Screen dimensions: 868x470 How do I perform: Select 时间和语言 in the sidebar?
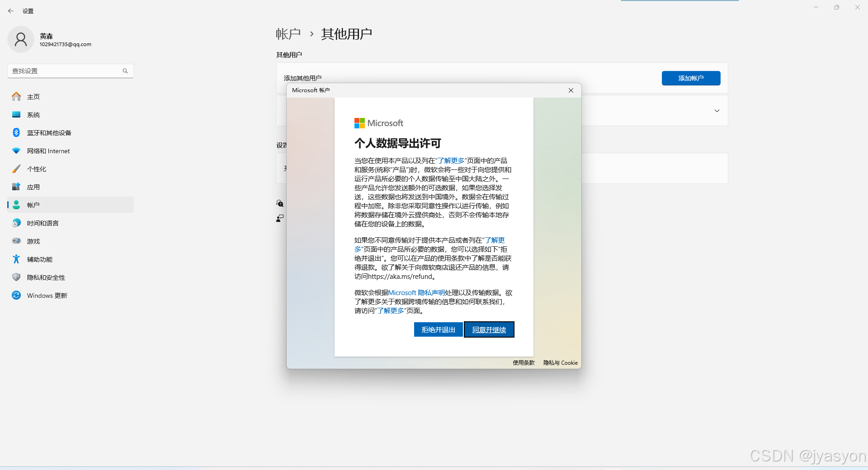[x=71, y=223]
